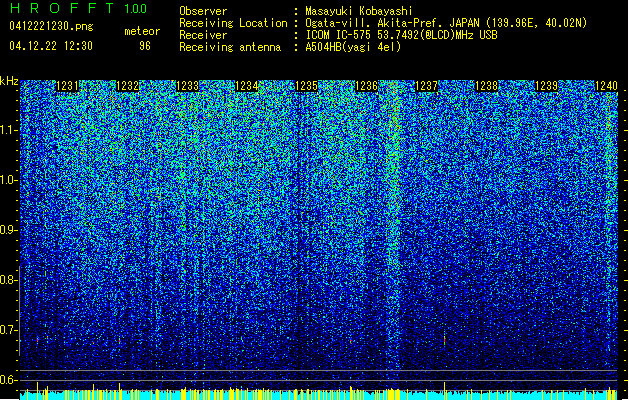This screenshot has width=629, height=400.
Task: Click the 1236 time marker label
Action: click(x=367, y=86)
